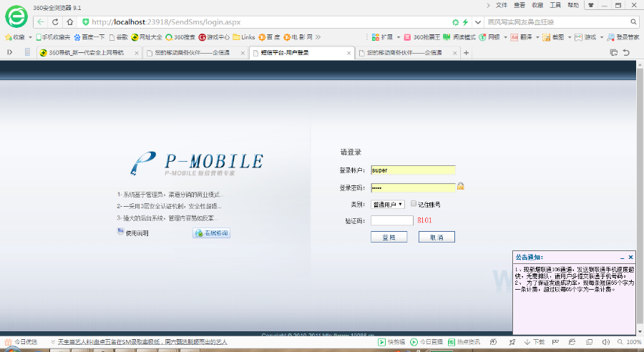Click the speaker mute icon in status bar
This screenshot has width=644, height=352.
point(606,342)
